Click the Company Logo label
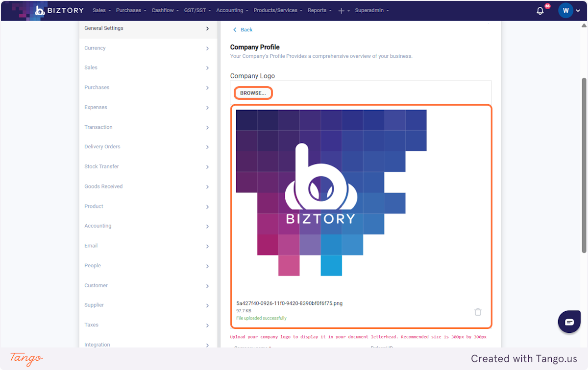The width and height of the screenshot is (588, 370). 252,76
